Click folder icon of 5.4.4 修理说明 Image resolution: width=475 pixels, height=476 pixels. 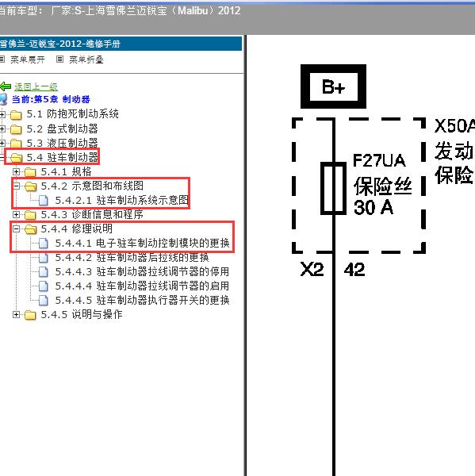point(30,229)
